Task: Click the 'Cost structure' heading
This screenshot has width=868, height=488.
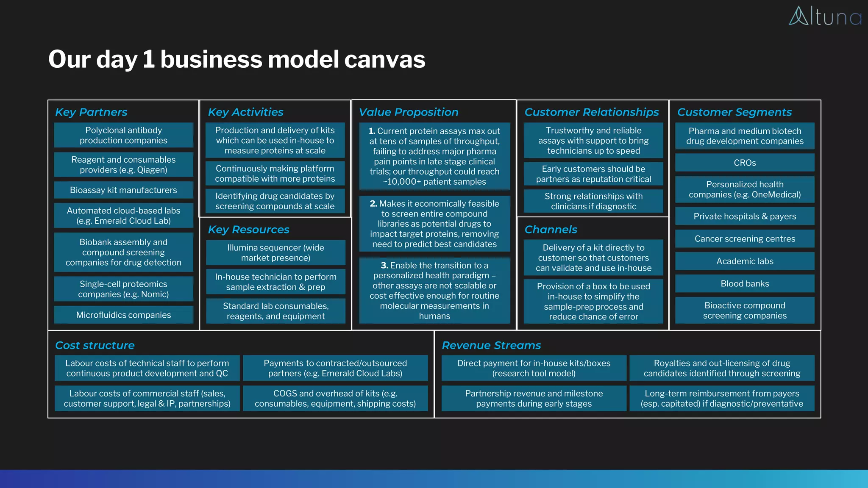Action: click(95, 345)
